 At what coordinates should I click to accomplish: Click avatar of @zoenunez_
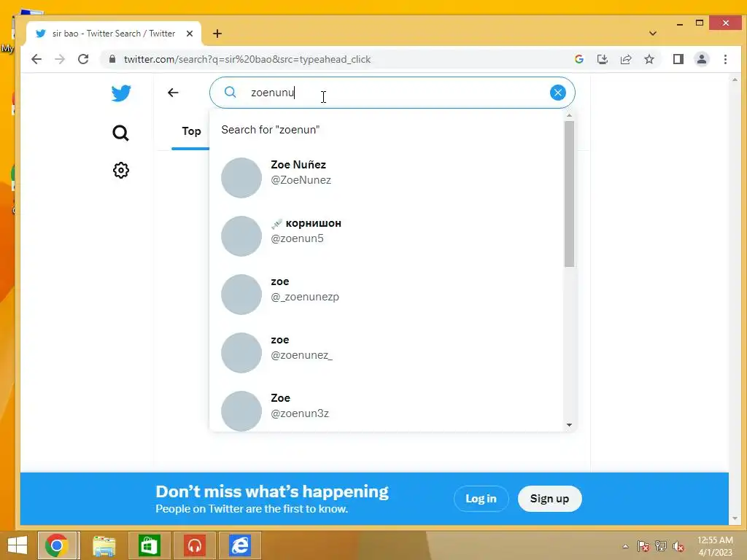(x=241, y=353)
